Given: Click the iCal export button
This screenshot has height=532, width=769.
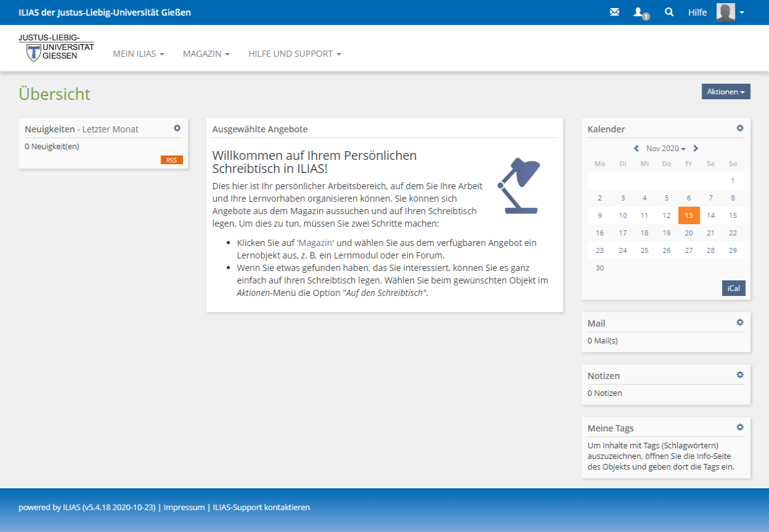Looking at the screenshot, I should [x=733, y=288].
